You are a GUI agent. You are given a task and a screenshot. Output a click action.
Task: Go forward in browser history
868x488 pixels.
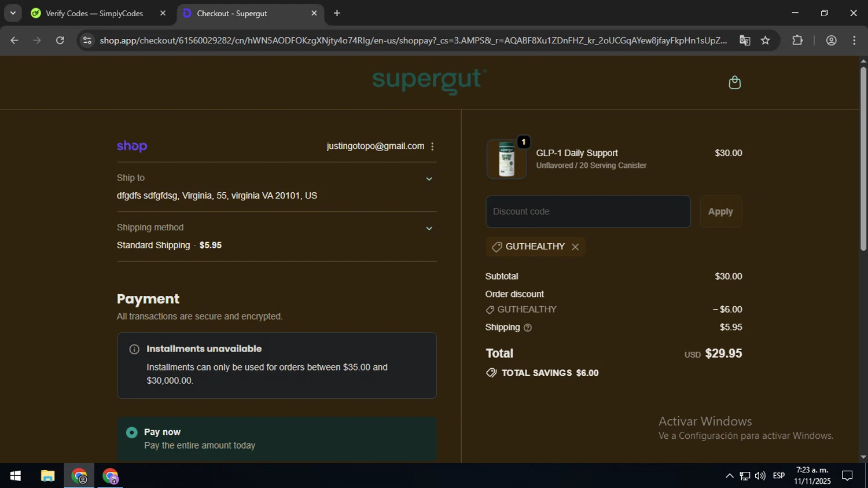tap(37, 41)
